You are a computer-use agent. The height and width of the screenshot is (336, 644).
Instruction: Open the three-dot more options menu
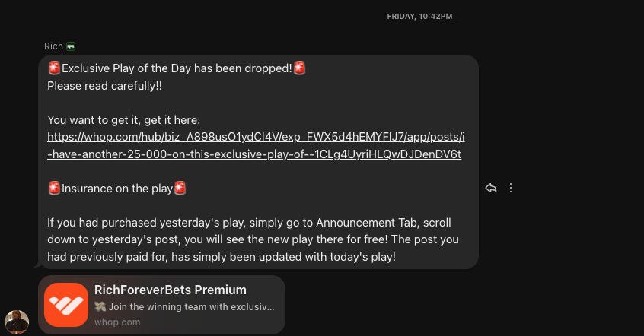coord(511,188)
